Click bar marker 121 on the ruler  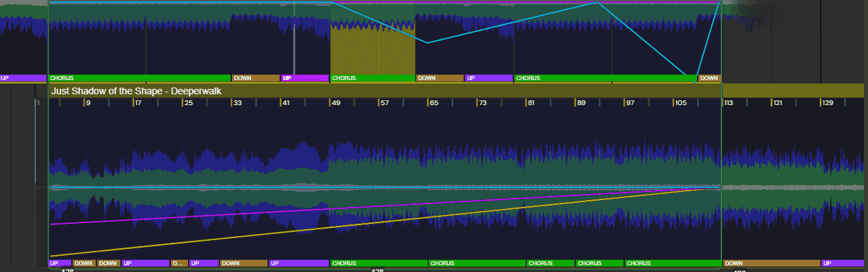pos(778,103)
